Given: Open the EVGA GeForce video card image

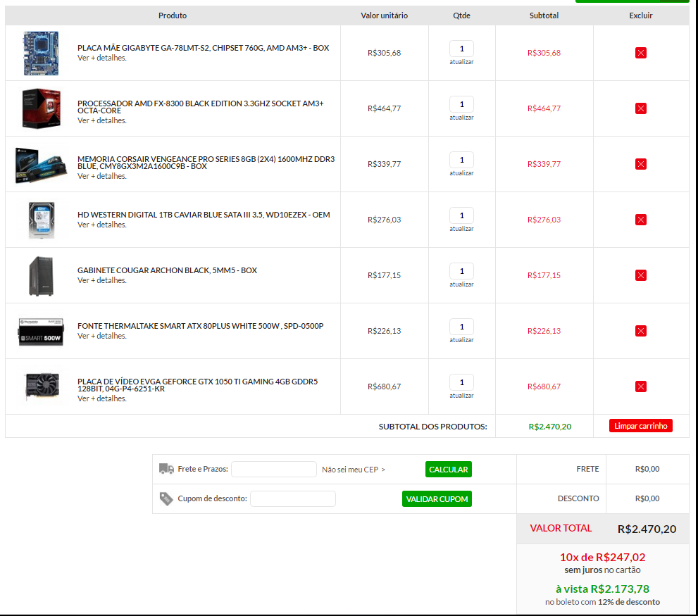Looking at the screenshot, I should (x=42, y=386).
